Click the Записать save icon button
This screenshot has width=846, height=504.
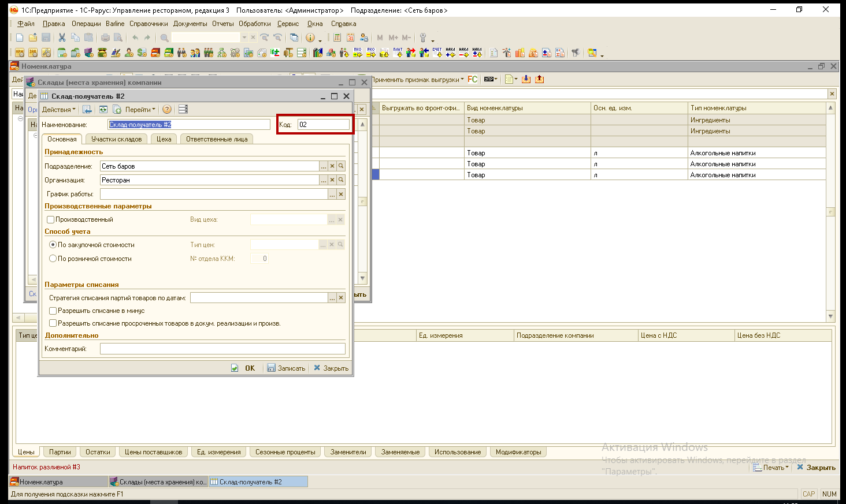286,368
